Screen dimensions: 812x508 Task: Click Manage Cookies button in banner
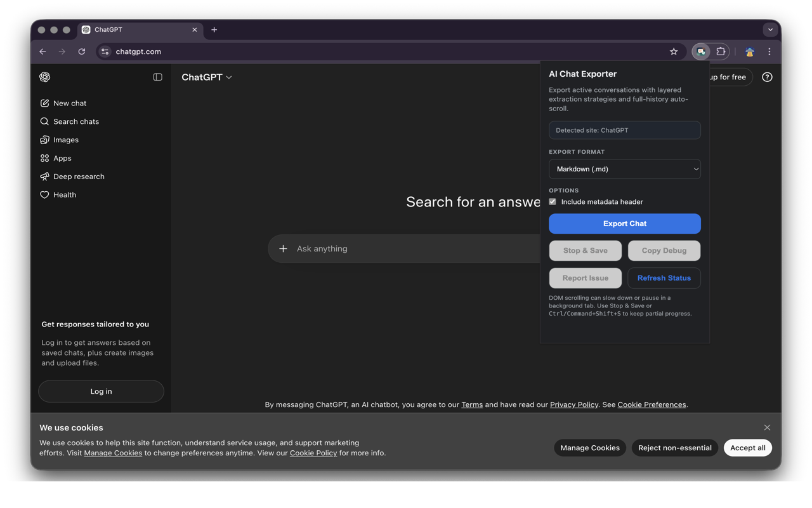[x=590, y=448]
